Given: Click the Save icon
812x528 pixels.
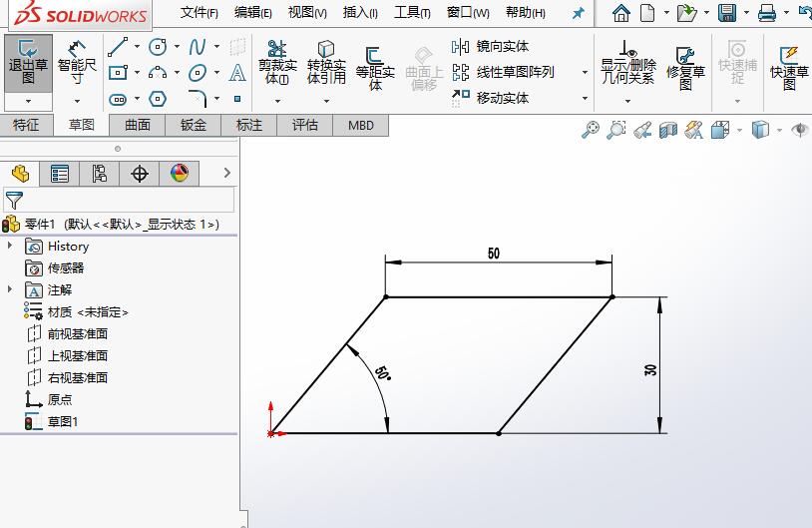Looking at the screenshot, I should tap(727, 13).
